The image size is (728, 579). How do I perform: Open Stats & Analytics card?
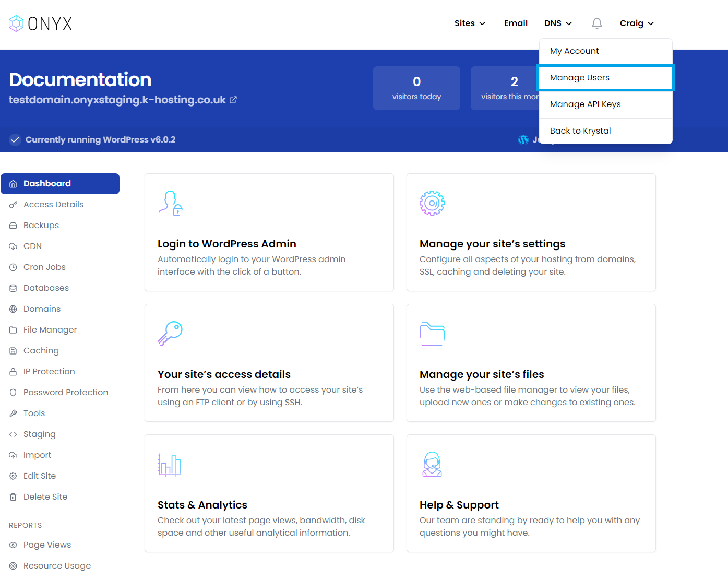click(269, 493)
